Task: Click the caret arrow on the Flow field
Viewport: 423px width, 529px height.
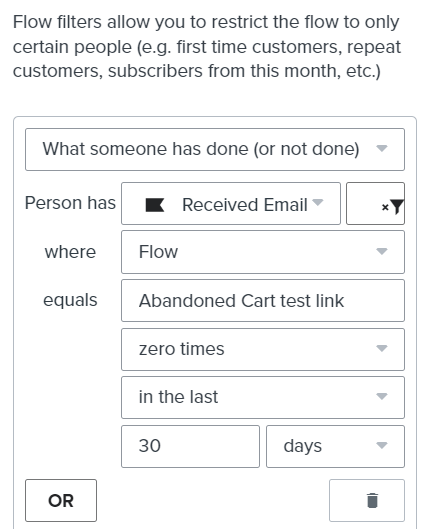Action: tap(382, 251)
